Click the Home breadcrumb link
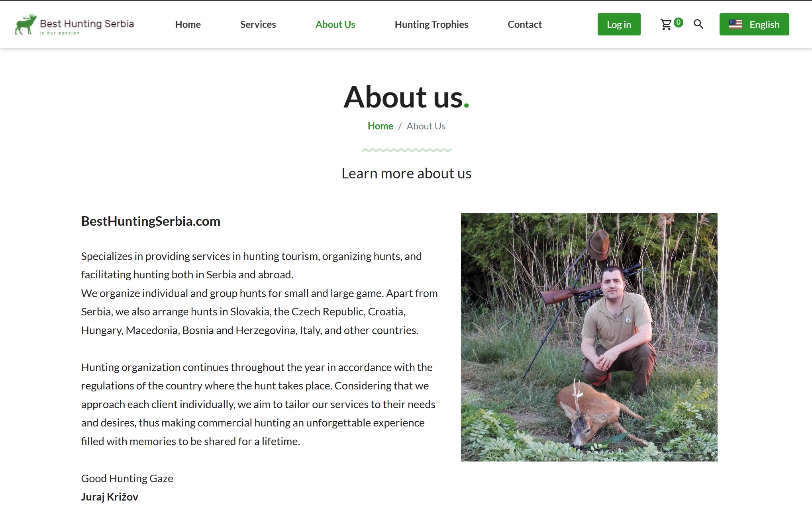This screenshot has height=532, width=812. point(380,126)
